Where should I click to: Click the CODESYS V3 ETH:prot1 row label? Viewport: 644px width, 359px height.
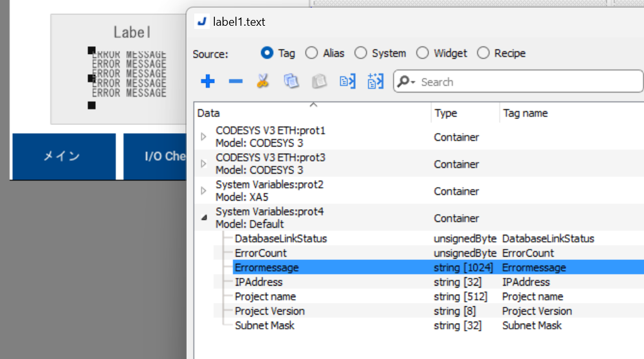coord(270,136)
